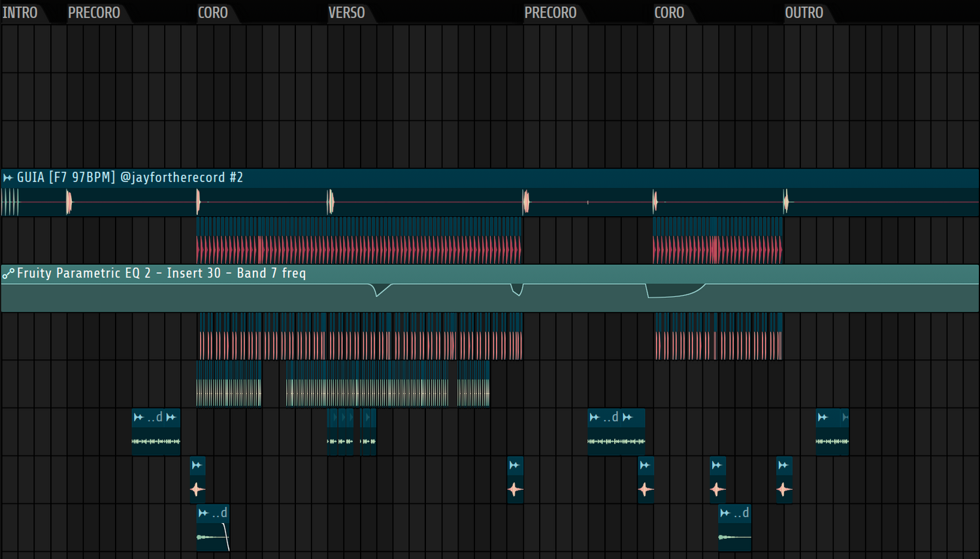Click the icon on the '..d' clip under second PRECORO
980x559 pixels.
[594, 417]
